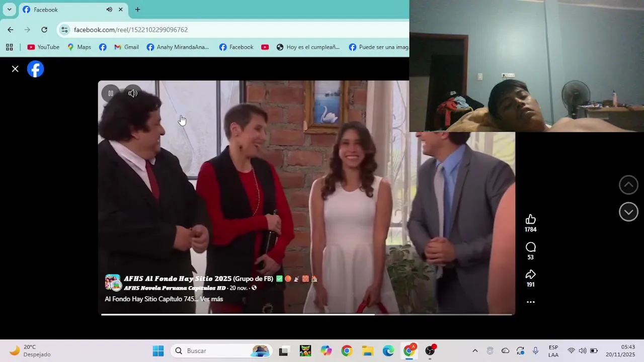
Task: Open File Explorer from the taskbar
Action: [368, 350]
